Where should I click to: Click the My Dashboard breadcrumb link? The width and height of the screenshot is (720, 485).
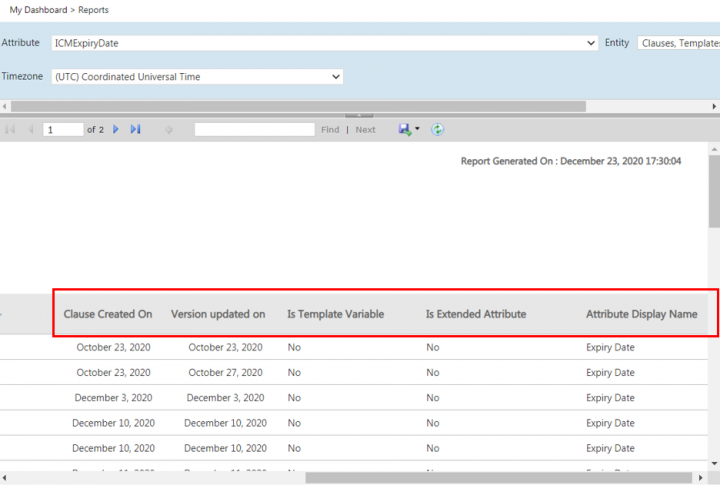click(x=39, y=10)
